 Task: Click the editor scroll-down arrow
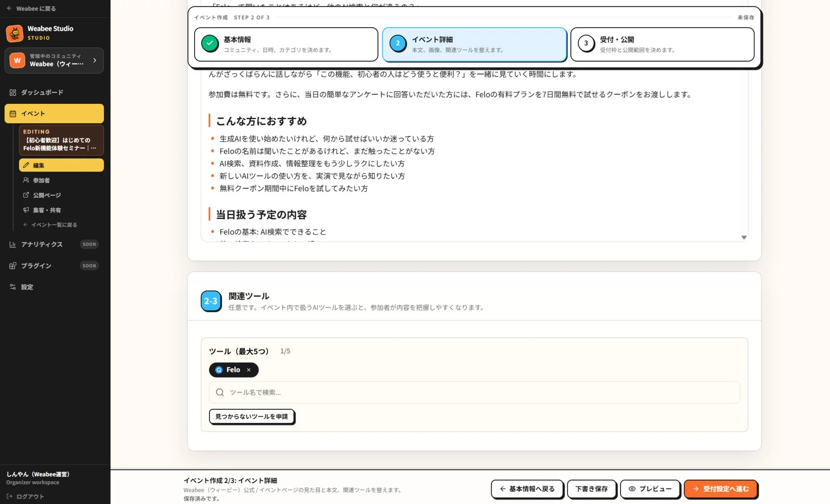pos(744,238)
